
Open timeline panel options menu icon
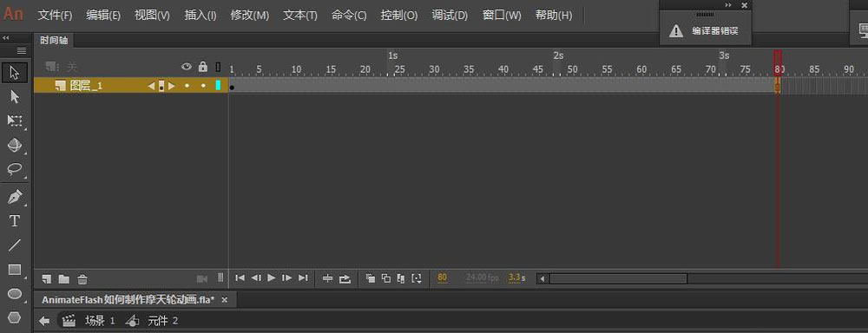[22, 51]
